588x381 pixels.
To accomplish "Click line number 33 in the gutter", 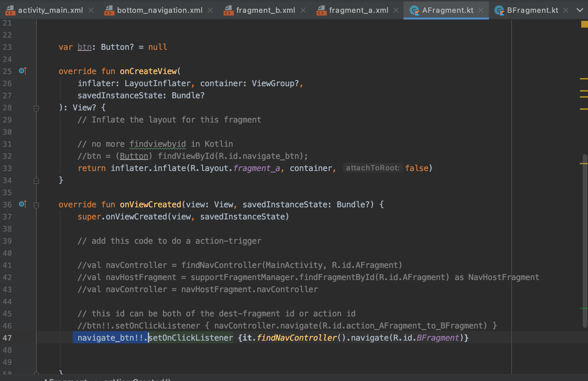I will (x=7, y=168).
